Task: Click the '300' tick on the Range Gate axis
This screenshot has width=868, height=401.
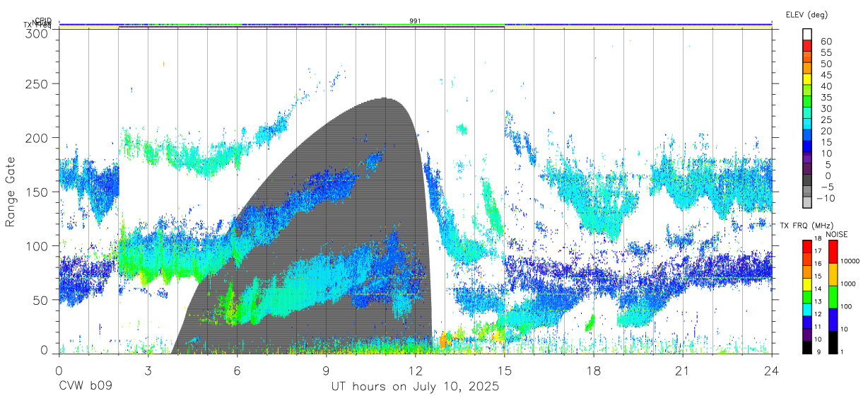Action: pos(37,33)
